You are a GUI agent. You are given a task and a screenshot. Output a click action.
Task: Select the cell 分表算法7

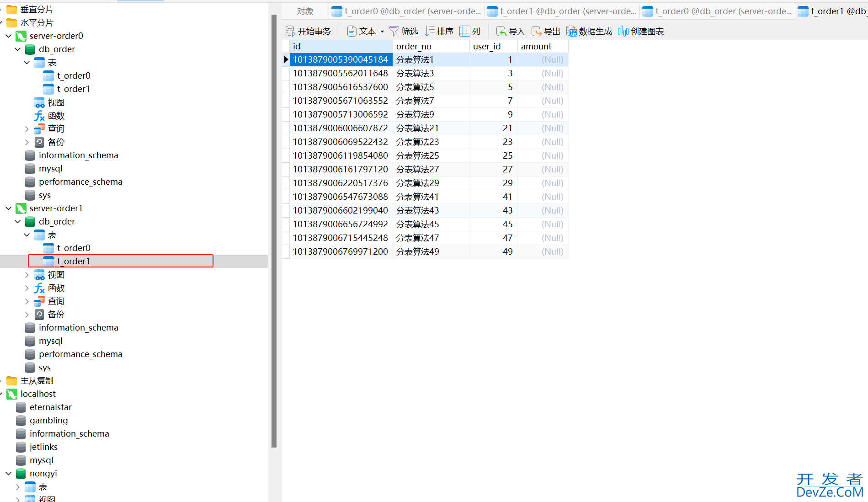pyautogui.click(x=431, y=101)
